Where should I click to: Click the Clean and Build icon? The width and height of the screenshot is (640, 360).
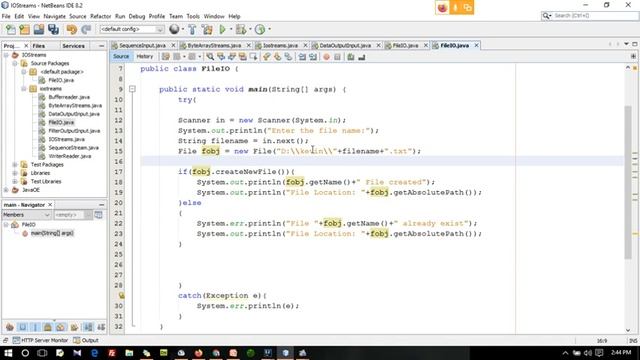click(x=207, y=29)
